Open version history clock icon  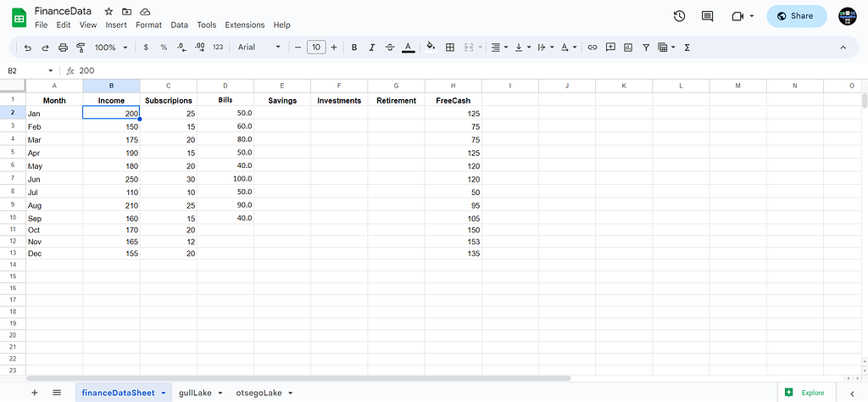pyautogui.click(x=679, y=16)
